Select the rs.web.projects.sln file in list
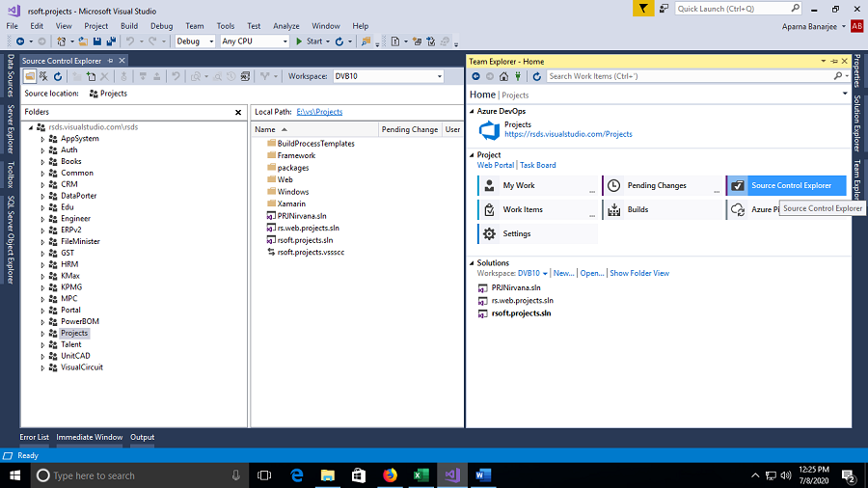 (309, 228)
